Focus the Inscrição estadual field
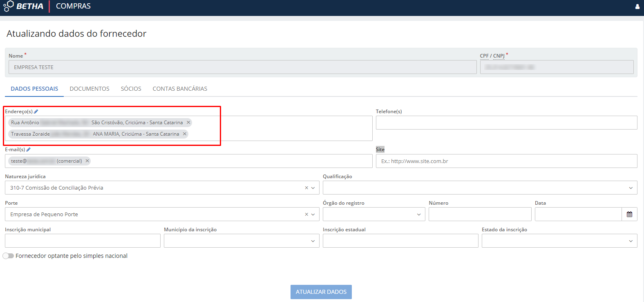Image resolution: width=644 pixels, height=302 pixels. [400, 241]
